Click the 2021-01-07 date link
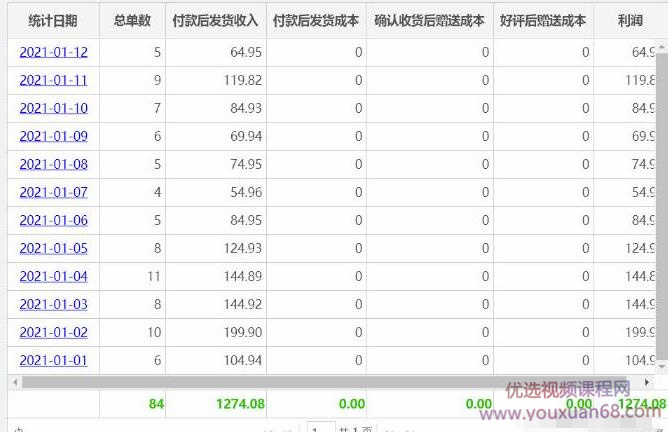 tap(53, 192)
